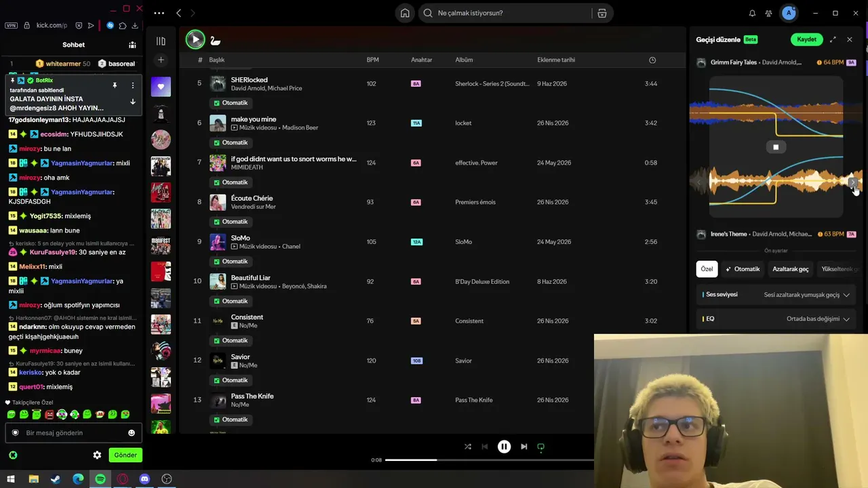Click the Madison Beer artist link
868x488 pixels.
tap(300, 127)
